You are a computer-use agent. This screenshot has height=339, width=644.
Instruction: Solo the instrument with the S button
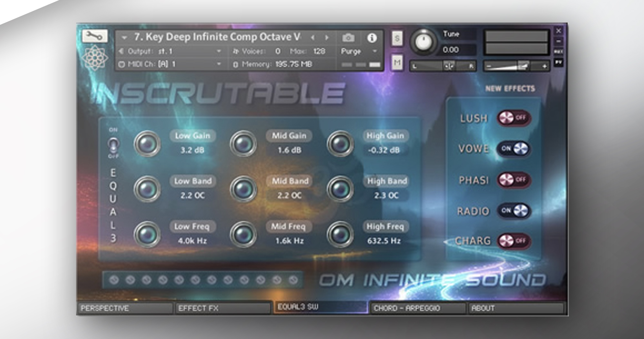click(x=397, y=39)
